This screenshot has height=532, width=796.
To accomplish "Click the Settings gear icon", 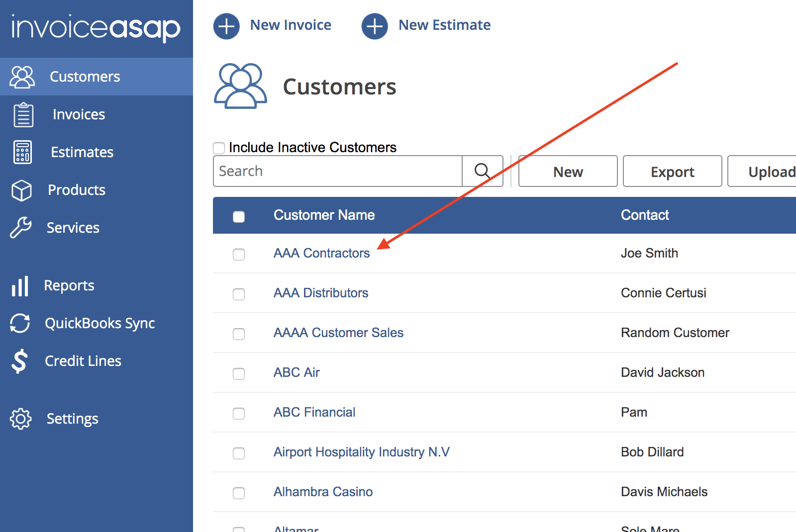I will point(20,419).
